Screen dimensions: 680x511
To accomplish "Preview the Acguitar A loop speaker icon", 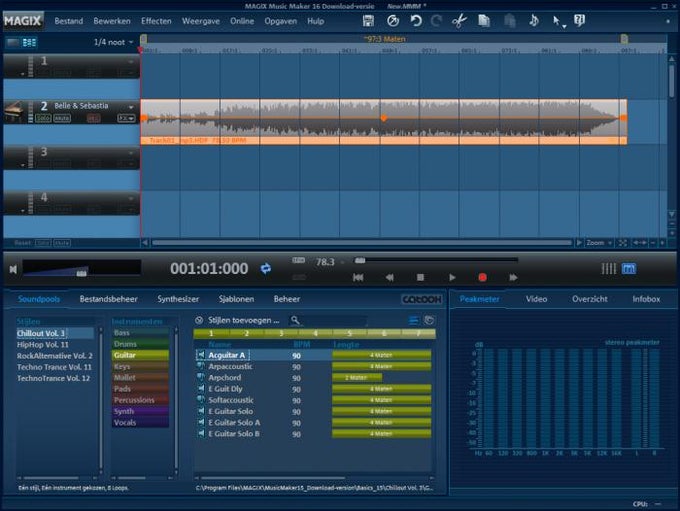I will (201, 355).
